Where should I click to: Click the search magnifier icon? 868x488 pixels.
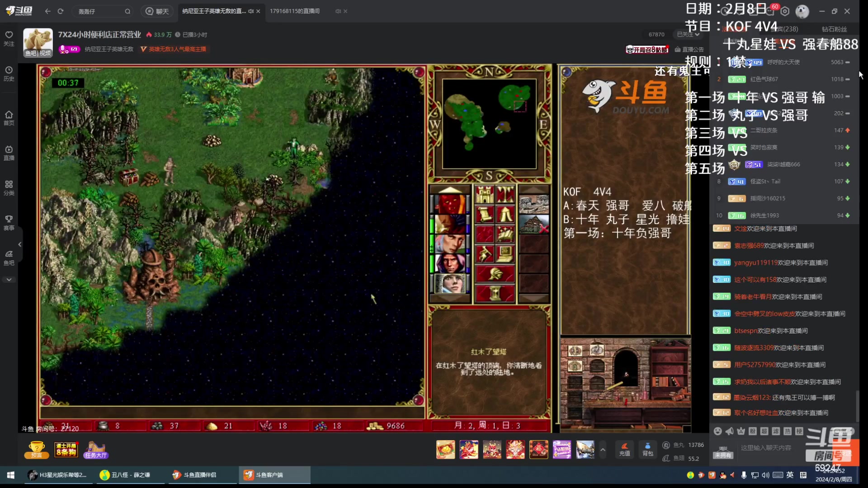click(x=127, y=11)
